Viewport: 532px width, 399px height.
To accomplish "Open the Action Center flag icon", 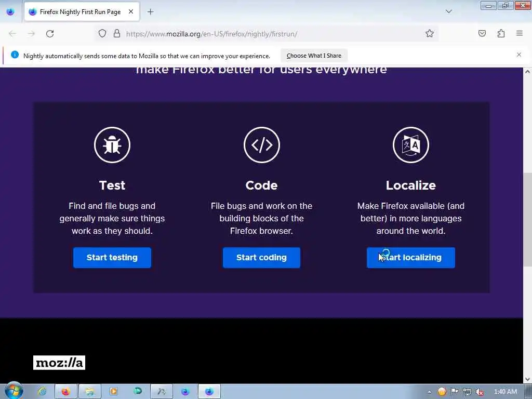I will pos(454,392).
